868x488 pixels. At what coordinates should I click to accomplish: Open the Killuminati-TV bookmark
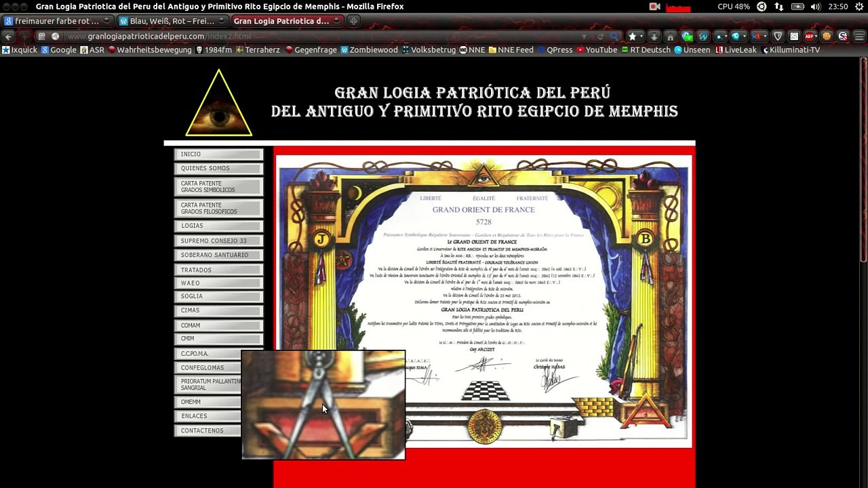click(x=791, y=50)
